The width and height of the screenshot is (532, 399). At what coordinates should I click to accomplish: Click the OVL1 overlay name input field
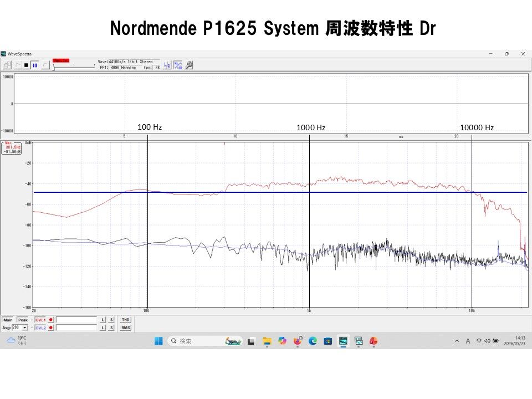(x=76, y=320)
